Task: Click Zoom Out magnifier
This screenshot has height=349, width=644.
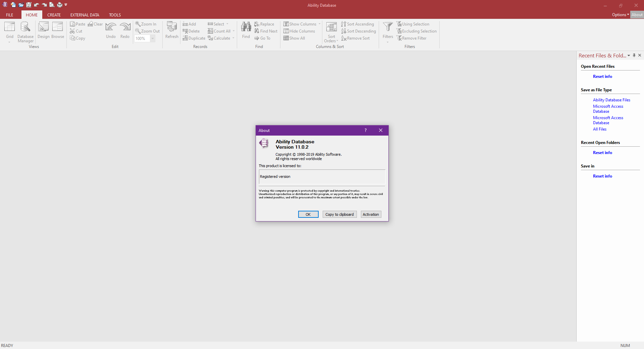Action: click(x=147, y=31)
